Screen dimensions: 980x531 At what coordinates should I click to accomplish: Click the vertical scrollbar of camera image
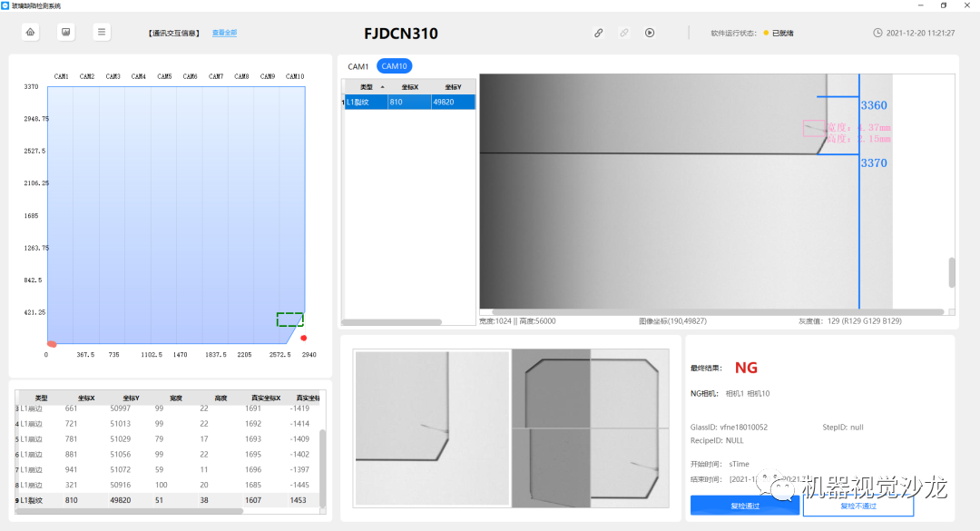click(x=952, y=272)
